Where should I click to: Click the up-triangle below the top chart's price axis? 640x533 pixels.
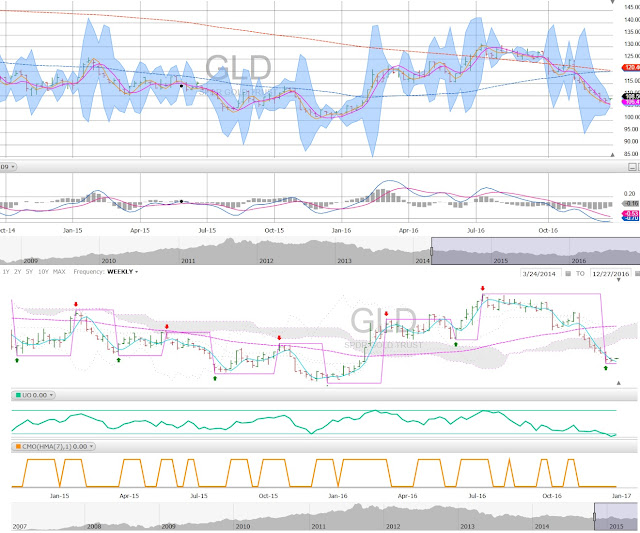(612, 155)
